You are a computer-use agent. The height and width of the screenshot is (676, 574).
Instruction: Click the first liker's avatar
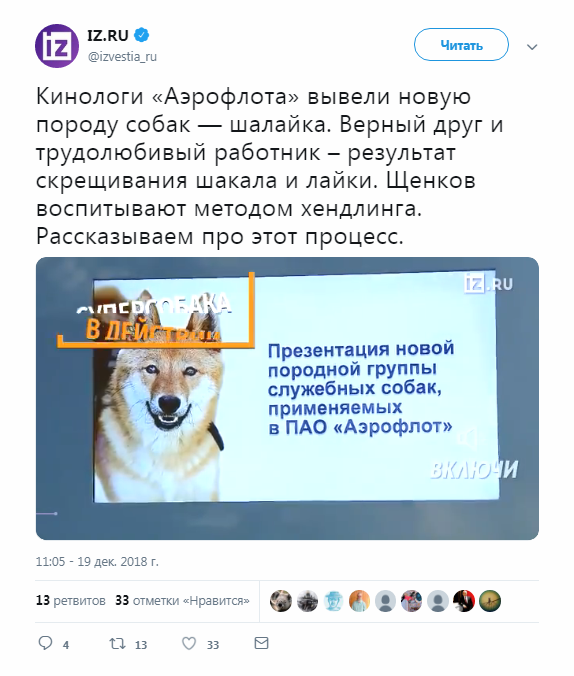click(281, 601)
